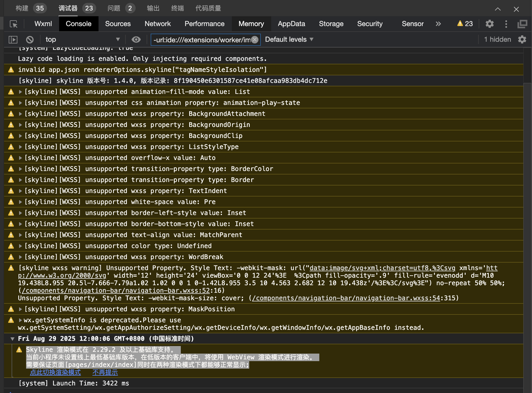Click the warning count badge showing 23
Viewport: 532px width, 393px height.
pos(465,24)
